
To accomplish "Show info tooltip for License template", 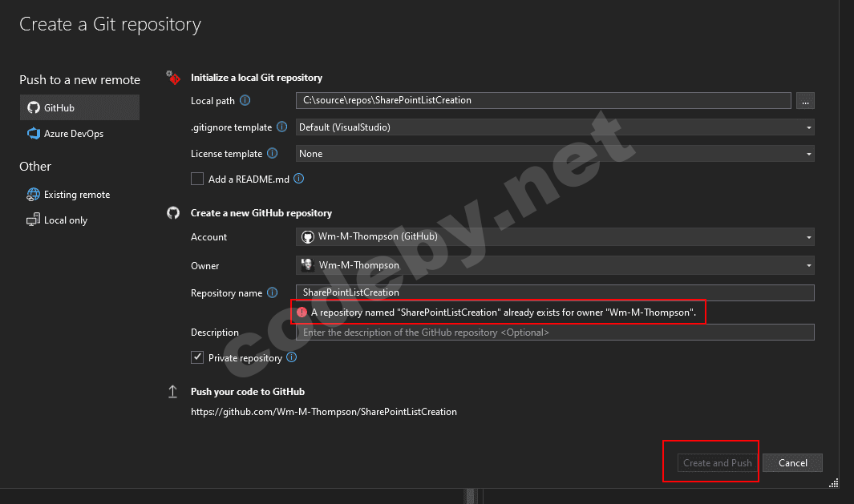I will pos(273,154).
